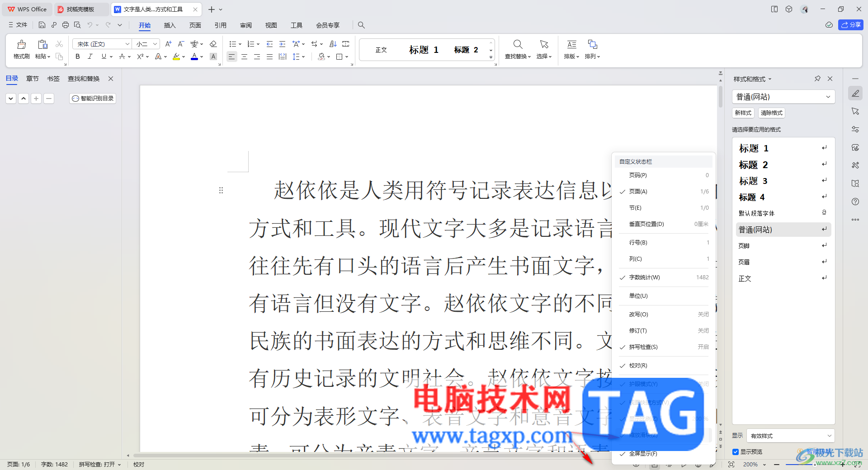
Task: Enable 修订(T) in status bar menu
Action: (x=664, y=331)
